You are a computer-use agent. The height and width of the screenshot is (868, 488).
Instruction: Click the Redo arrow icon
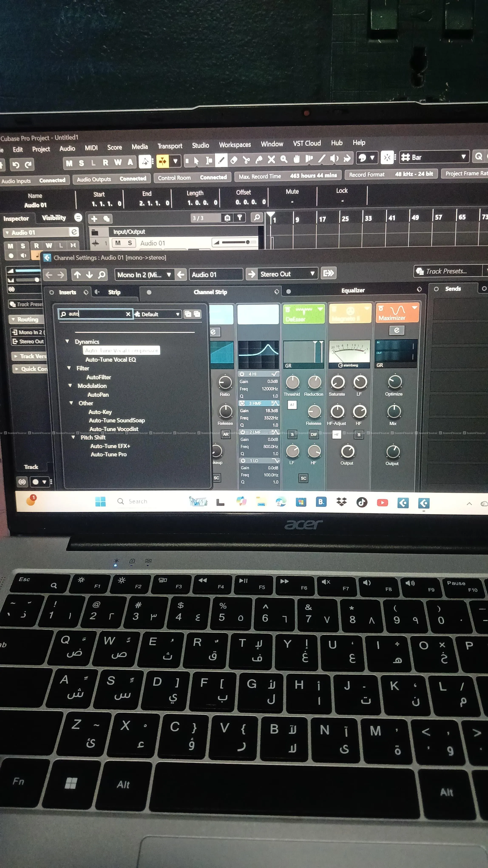click(x=28, y=164)
